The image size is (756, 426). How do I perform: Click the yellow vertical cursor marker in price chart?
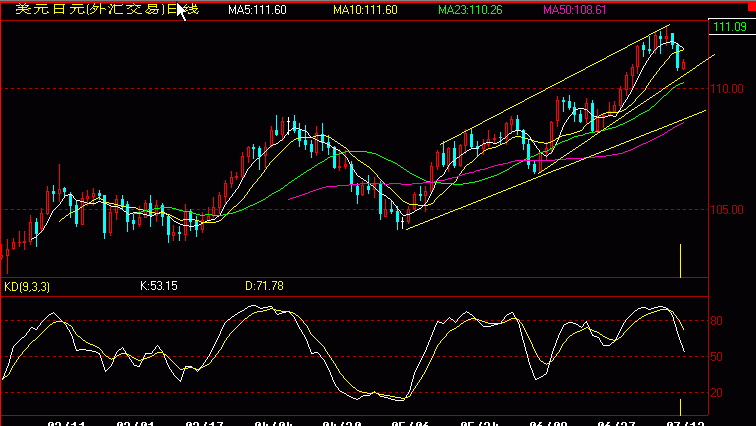[680, 261]
